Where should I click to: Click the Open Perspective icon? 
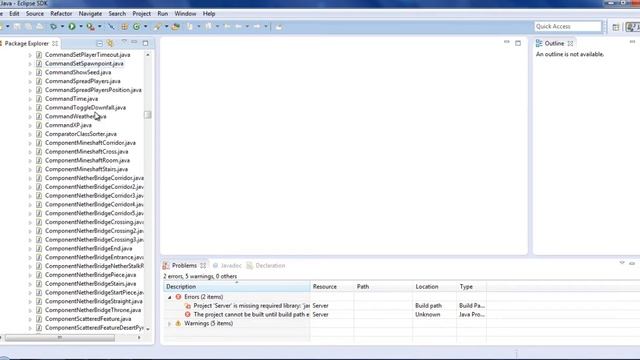[x=616, y=27]
